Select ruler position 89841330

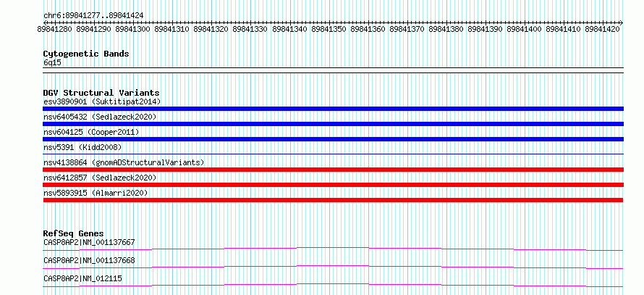click(250, 29)
